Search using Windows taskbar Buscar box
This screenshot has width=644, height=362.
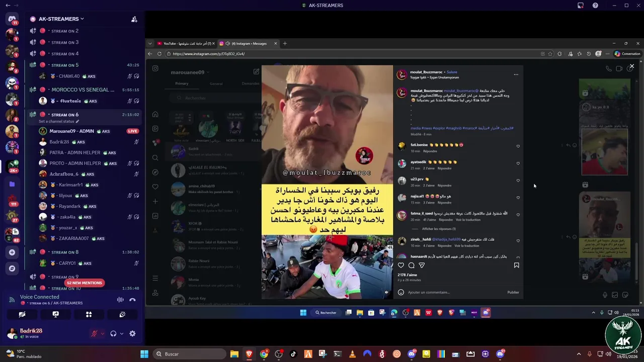(x=189, y=354)
